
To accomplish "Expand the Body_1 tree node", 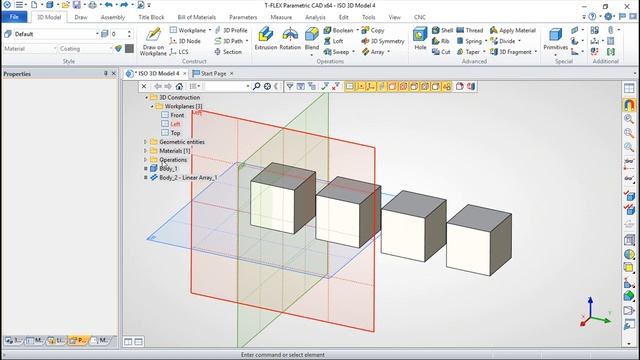I will coord(145,169).
